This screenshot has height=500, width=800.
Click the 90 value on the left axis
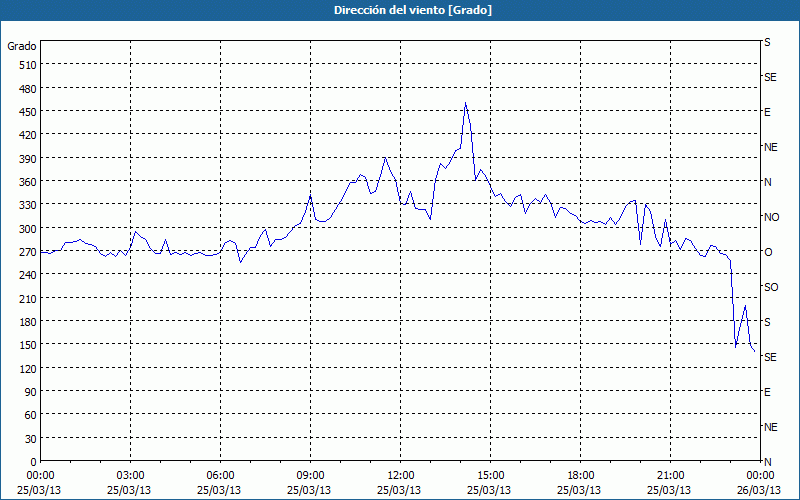(31, 392)
